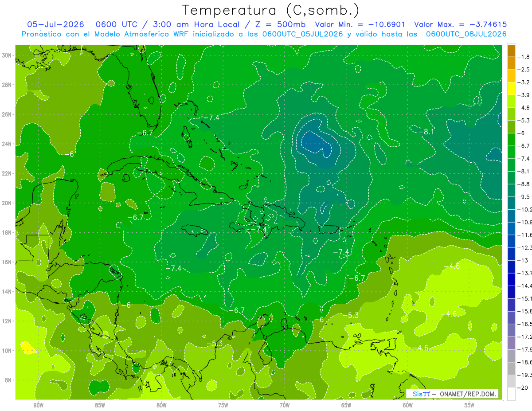Click the purple swatch near the bottom of the color bar

(511, 343)
